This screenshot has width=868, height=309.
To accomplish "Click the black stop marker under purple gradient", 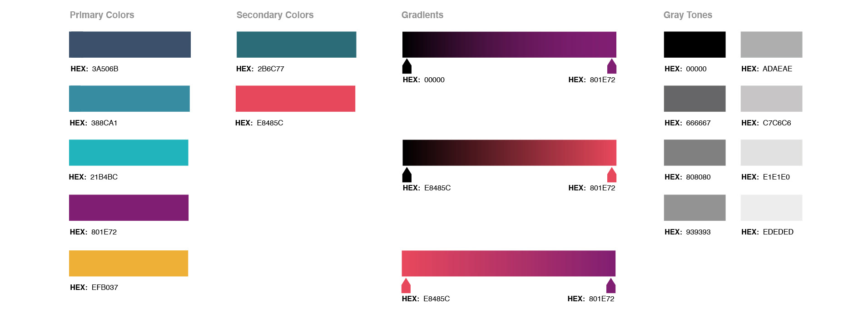I will 407,66.
